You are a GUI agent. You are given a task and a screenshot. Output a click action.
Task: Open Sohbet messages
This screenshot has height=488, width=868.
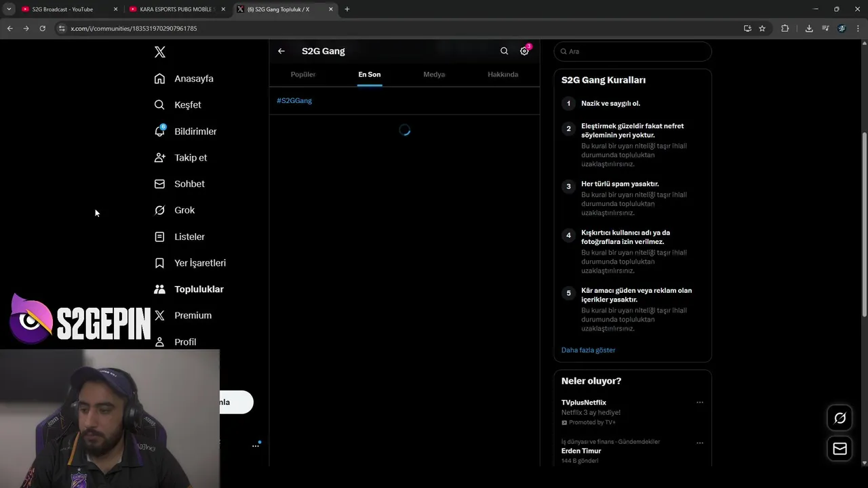(179, 184)
